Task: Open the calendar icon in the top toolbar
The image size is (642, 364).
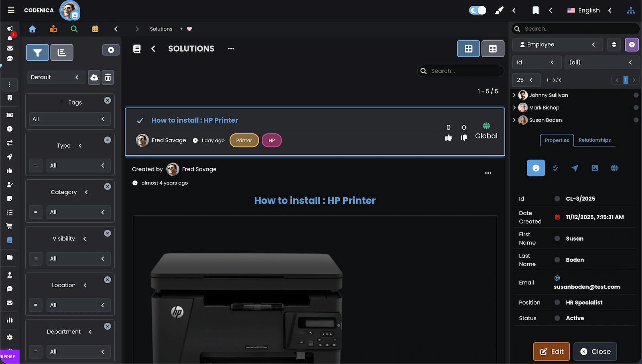Action: coord(95,29)
